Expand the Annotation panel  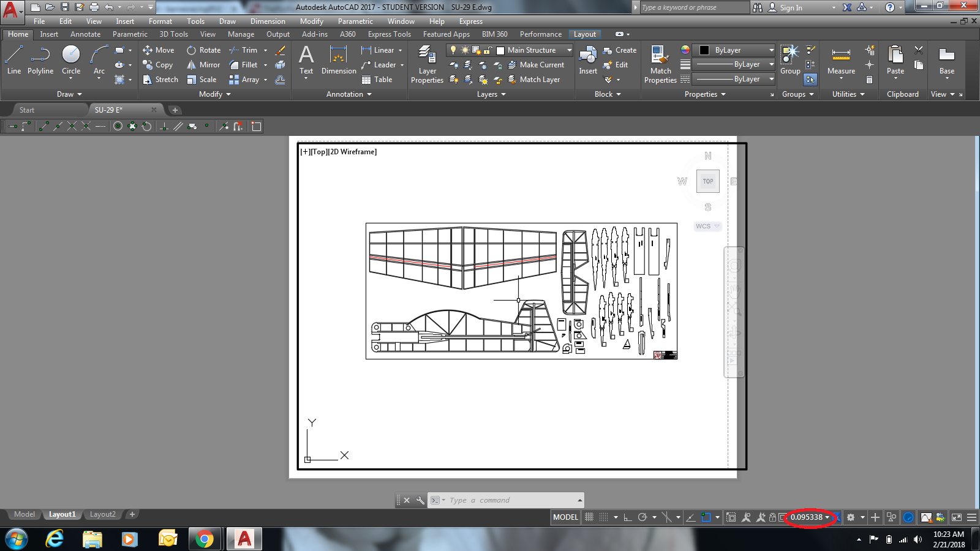coord(349,94)
